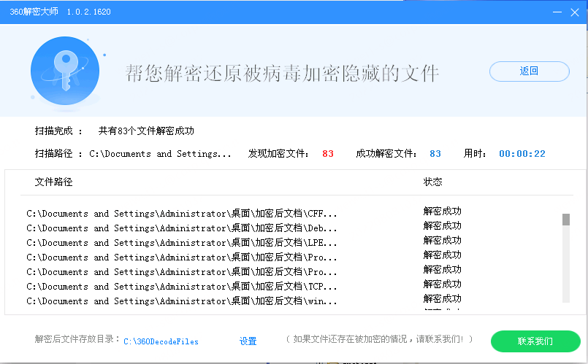Click 解密成功 status of the win row
588x364 pixels.
(442, 299)
